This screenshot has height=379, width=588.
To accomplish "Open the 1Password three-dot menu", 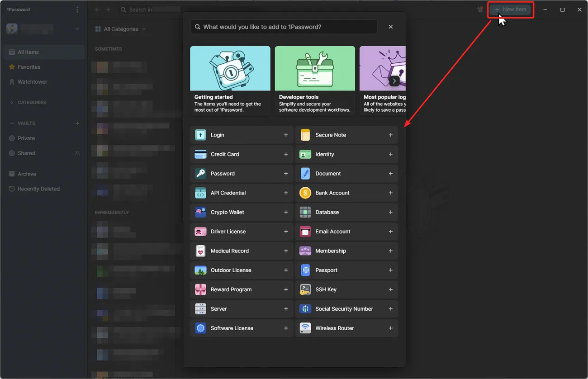I will coord(77,9).
